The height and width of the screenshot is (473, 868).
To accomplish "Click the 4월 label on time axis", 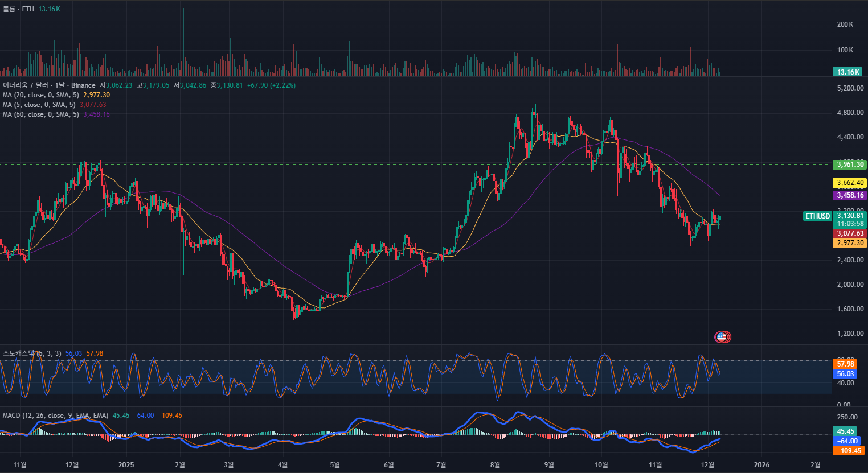I will pos(282,465).
